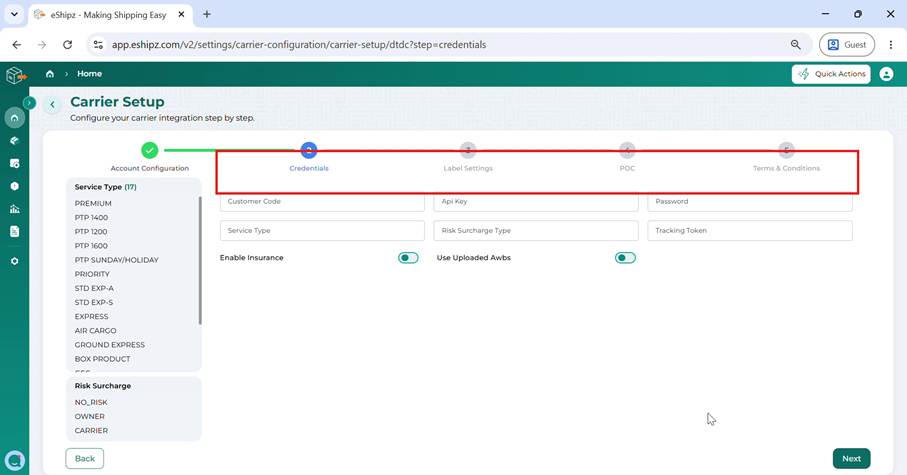Viewport: 907px width, 475px height.
Task: Open the exclamation alert icon in sidebar
Action: pyautogui.click(x=14, y=186)
